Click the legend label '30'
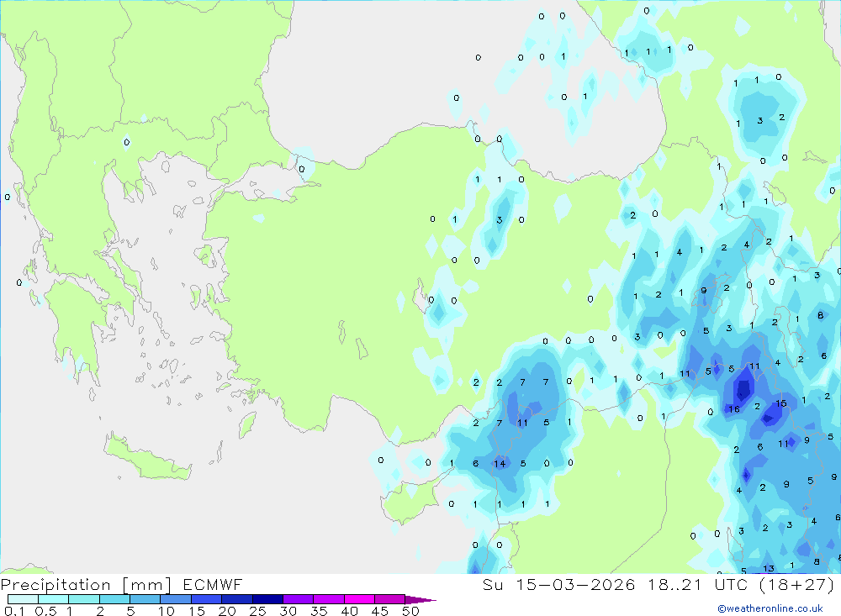 pyautogui.click(x=288, y=611)
